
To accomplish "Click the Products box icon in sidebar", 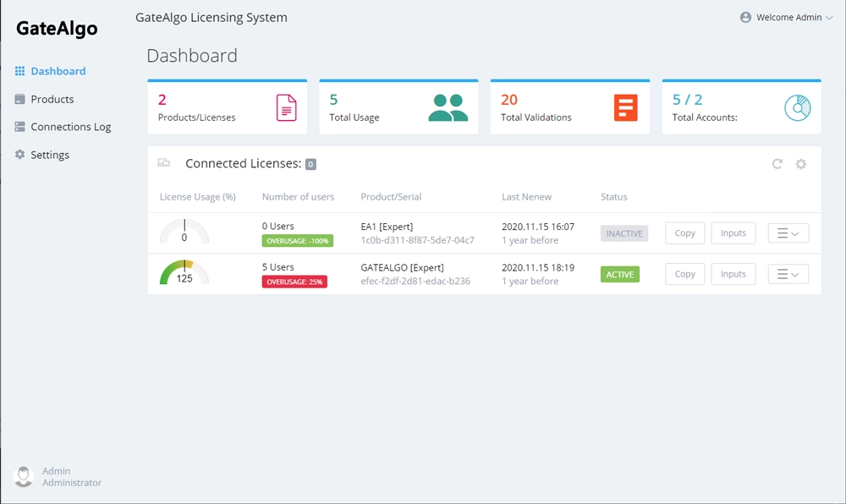I will 20,99.
